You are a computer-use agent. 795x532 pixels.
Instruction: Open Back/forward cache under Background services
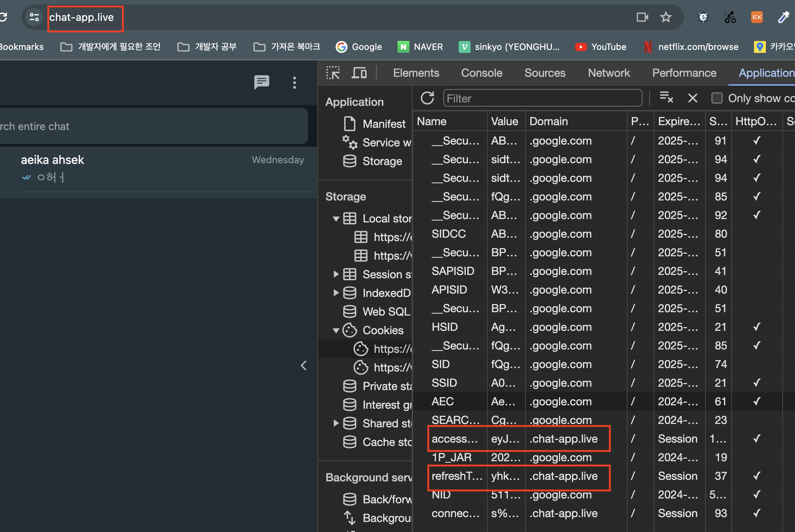pyautogui.click(x=377, y=499)
